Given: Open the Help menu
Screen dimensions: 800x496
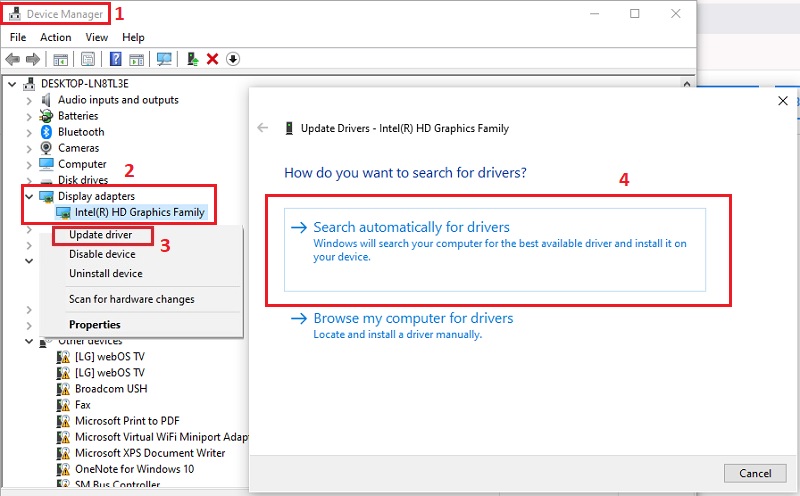Looking at the screenshot, I should pos(133,37).
